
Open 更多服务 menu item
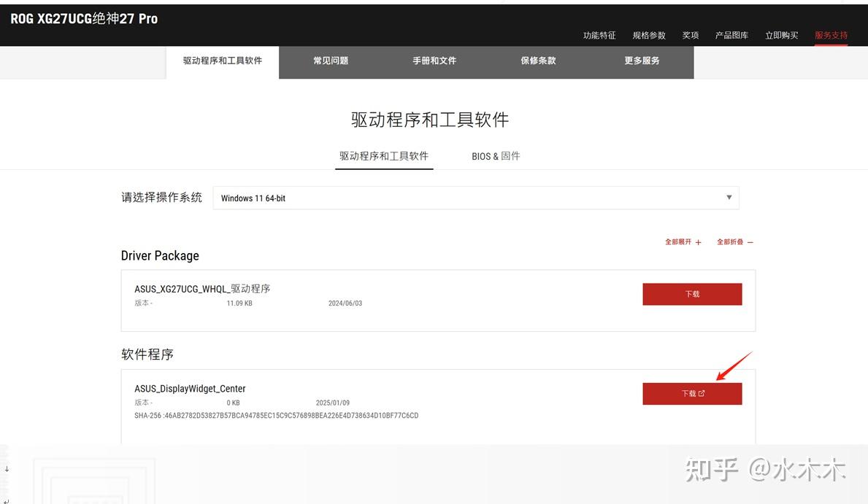pyautogui.click(x=642, y=62)
